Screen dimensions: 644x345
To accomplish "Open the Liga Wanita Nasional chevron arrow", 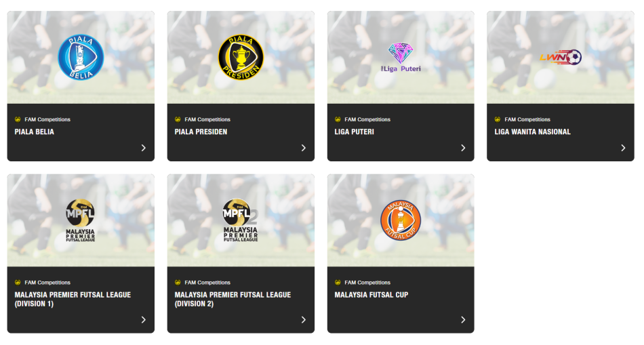I will tap(623, 148).
